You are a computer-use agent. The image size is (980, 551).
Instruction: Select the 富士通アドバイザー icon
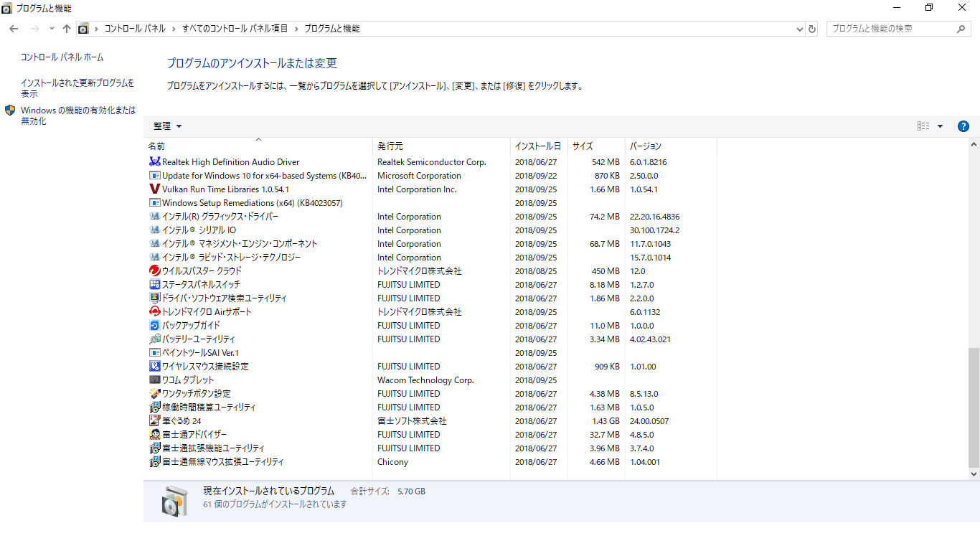[154, 435]
